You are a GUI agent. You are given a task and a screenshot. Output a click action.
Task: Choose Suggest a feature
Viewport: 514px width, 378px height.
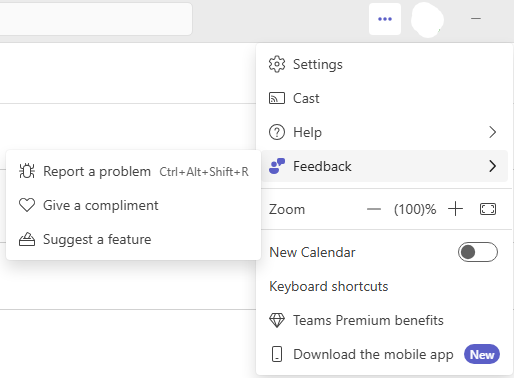133,239
